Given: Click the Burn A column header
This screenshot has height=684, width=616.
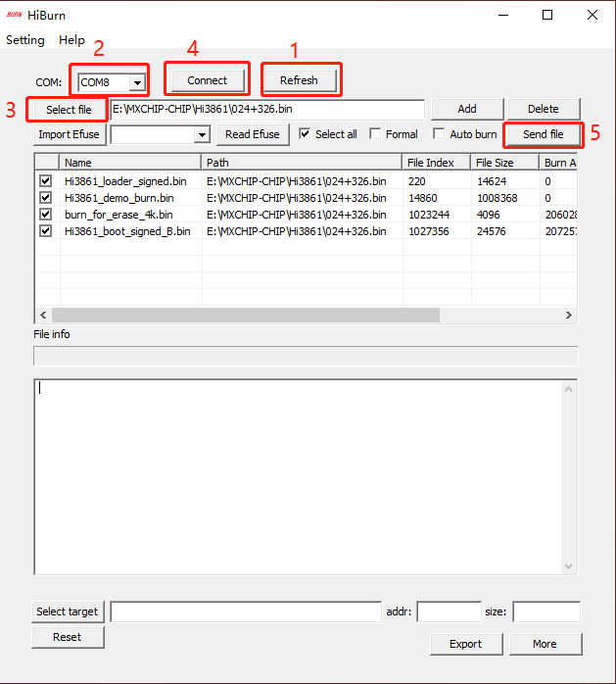Looking at the screenshot, I should tap(558, 163).
